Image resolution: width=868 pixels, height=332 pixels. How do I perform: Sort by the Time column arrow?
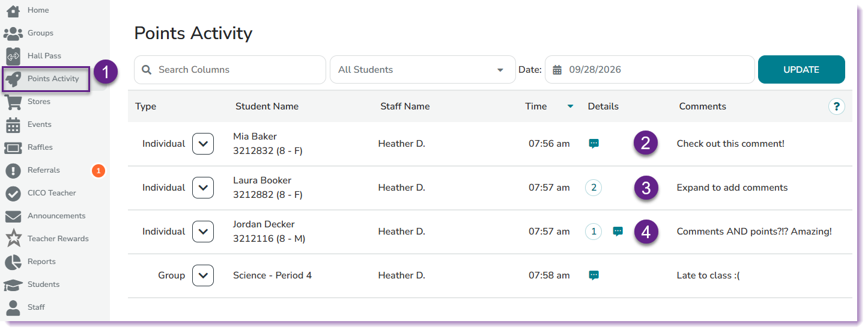point(570,107)
